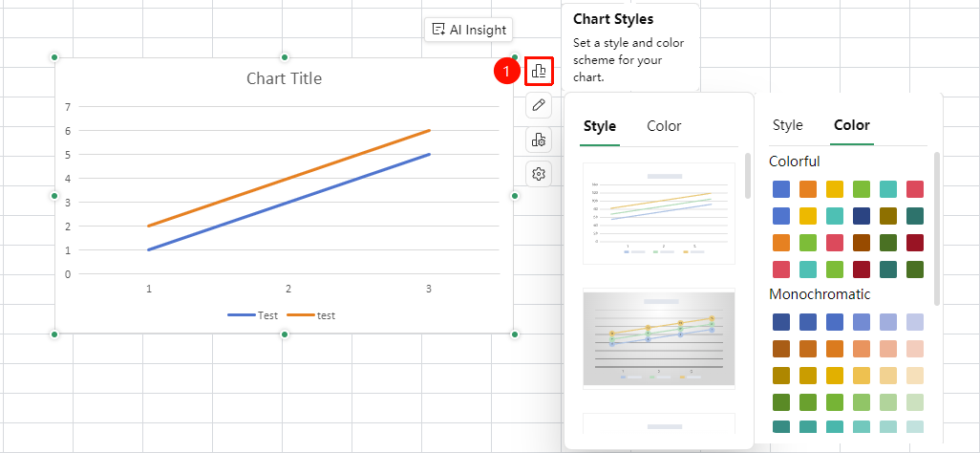The height and width of the screenshot is (453, 980).
Task: Click the blue 'Test' legend entry
Action: point(253,315)
